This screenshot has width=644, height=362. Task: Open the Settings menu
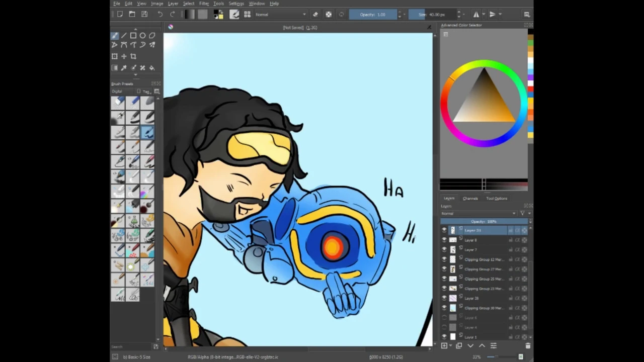236,4
